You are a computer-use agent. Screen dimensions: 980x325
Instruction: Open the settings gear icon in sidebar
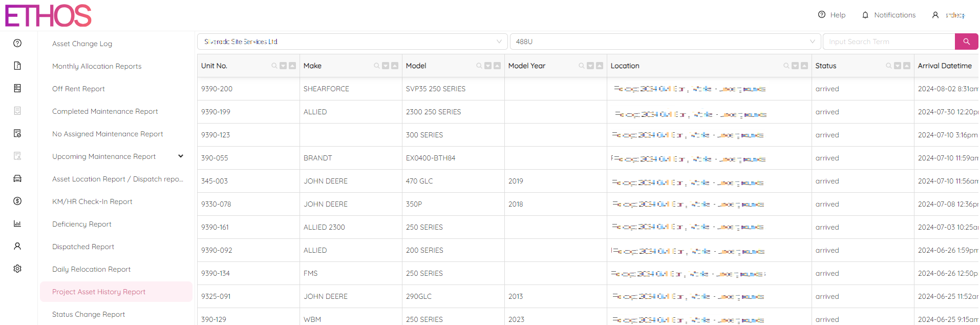(x=17, y=269)
